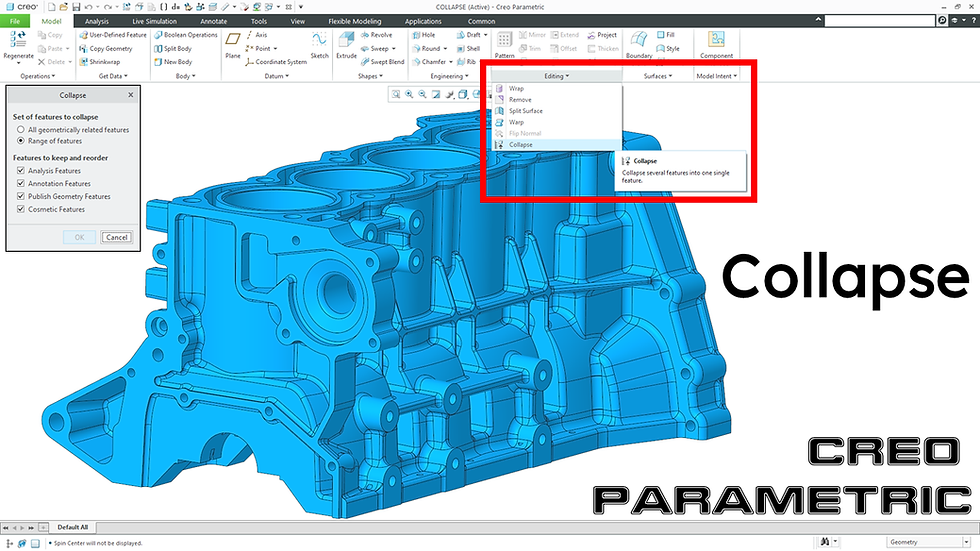Expand the Model Intent group dropdown
This screenshot has width=980, height=551.
(716, 76)
